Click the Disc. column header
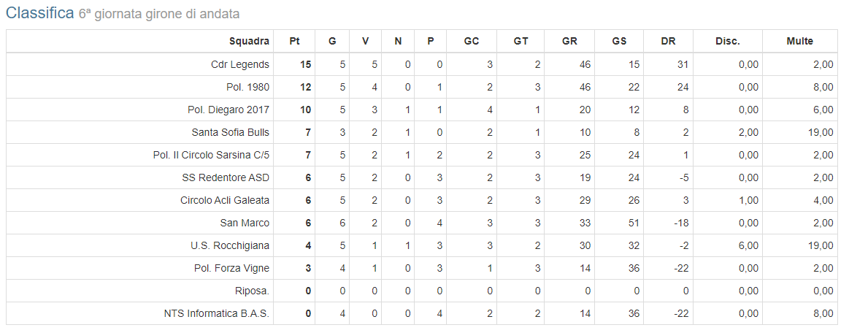Viewport: 868px width, 333px height. pyautogui.click(x=727, y=42)
